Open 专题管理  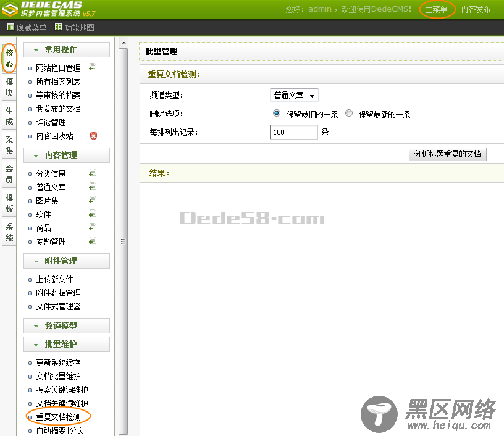51,241
